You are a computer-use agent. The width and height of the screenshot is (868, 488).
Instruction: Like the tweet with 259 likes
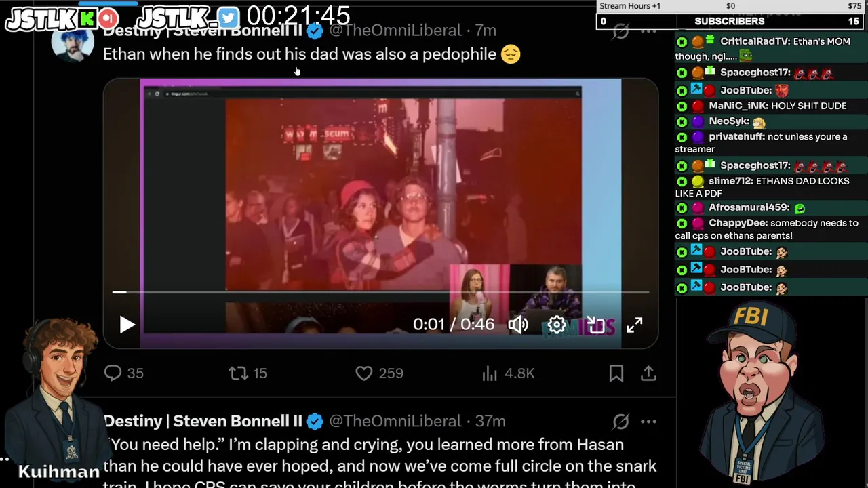pos(380,373)
